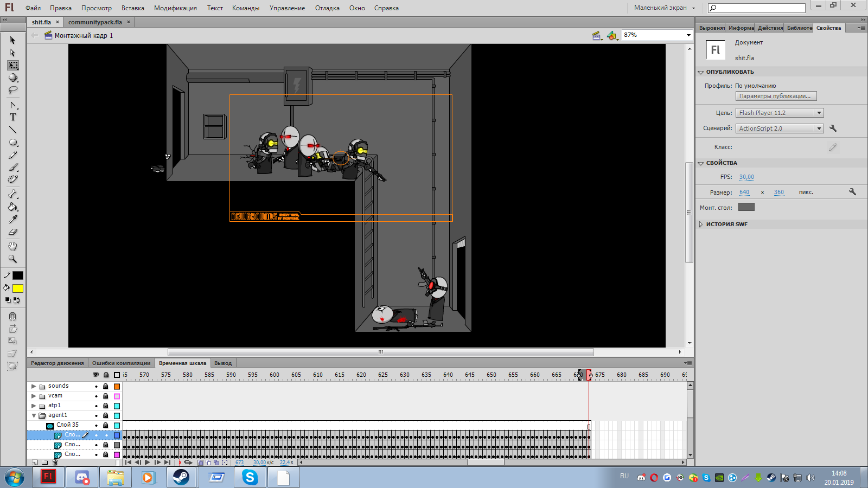Click the Edit class definition pencil icon
The image size is (868, 488).
click(833, 147)
